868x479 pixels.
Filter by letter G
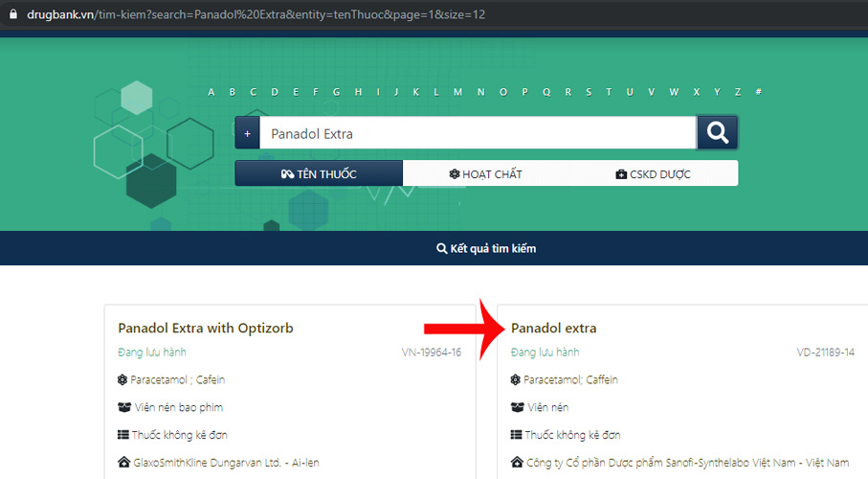point(337,92)
